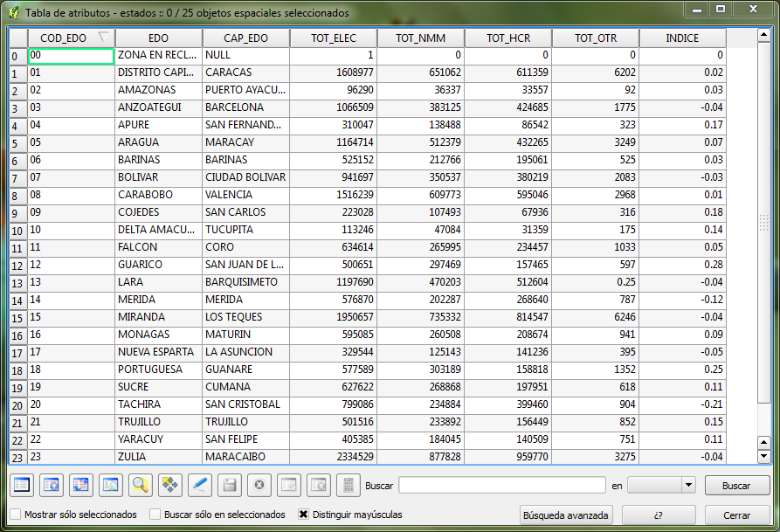This screenshot has height=532, width=780.
Task: Enable Mostrar sólo seleccionados checkbox
Action: coord(16,514)
